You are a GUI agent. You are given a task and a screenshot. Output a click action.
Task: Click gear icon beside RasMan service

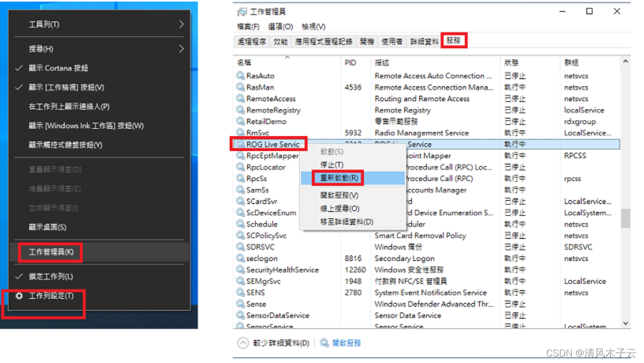240,87
